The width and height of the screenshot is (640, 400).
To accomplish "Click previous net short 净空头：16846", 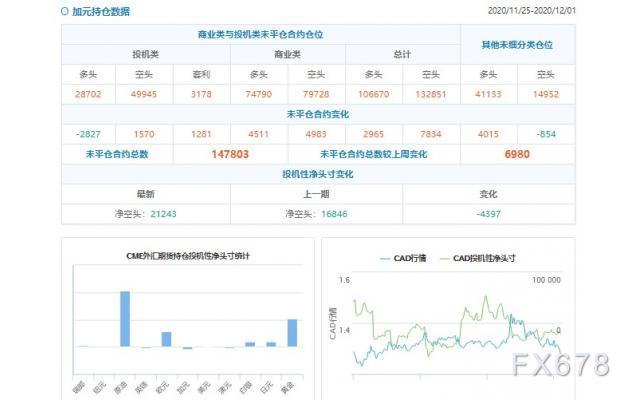I will coord(316,214).
